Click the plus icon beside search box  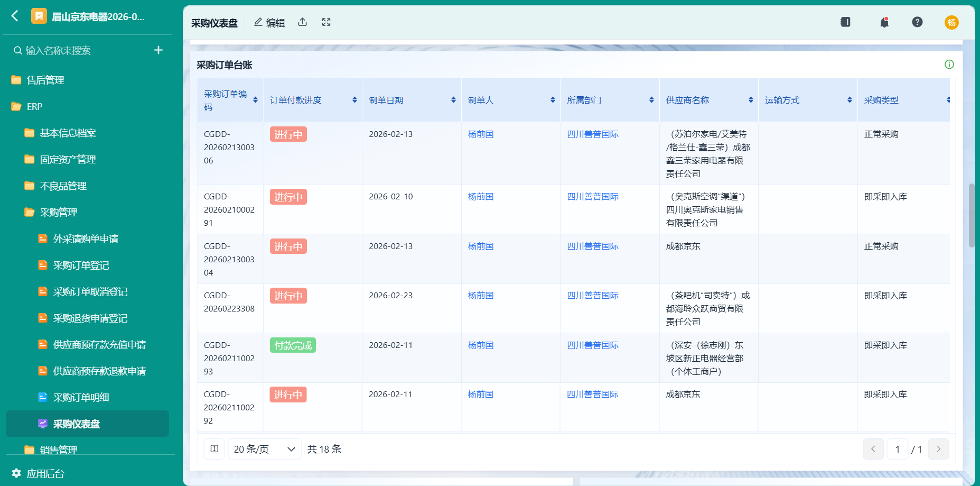[x=158, y=50]
